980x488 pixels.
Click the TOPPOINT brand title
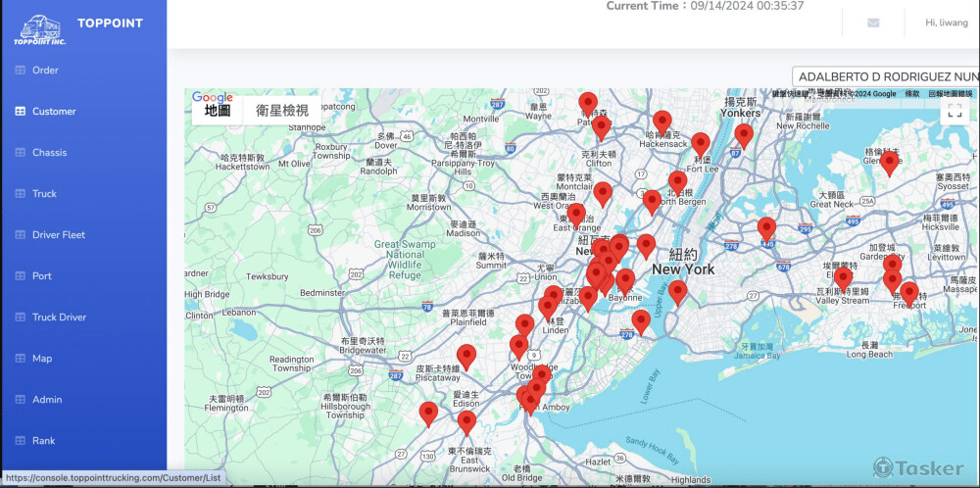point(110,24)
